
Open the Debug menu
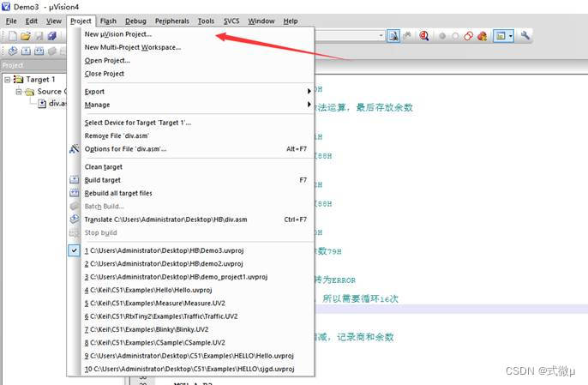[135, 21]
